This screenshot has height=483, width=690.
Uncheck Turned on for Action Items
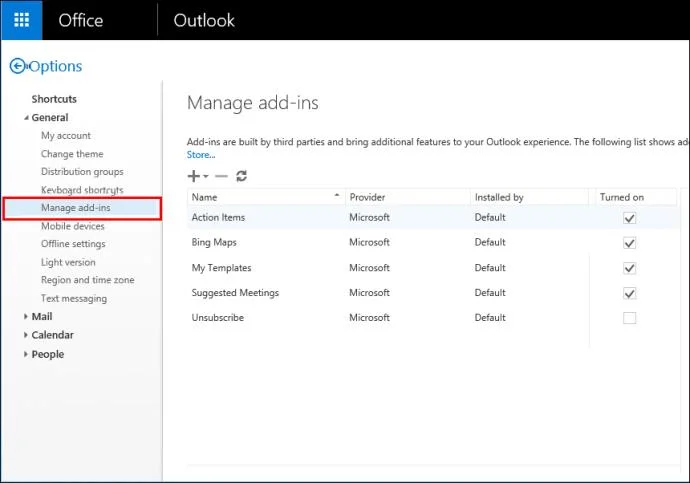(x=629, y=218)
